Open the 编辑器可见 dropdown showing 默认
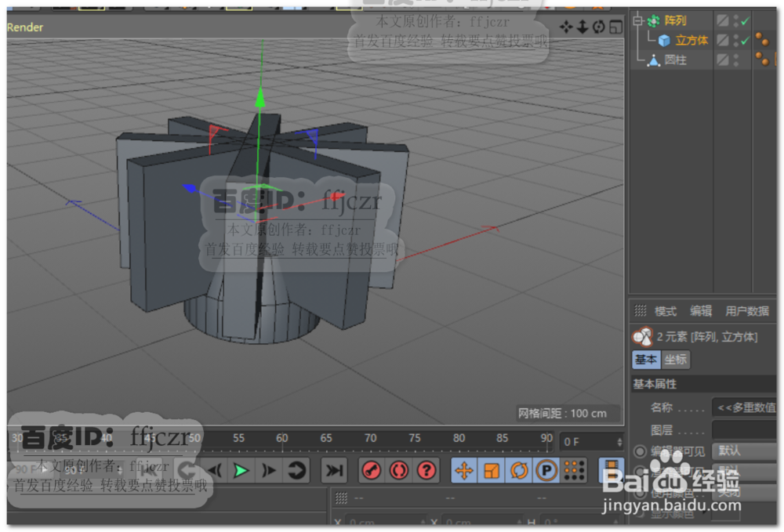784x532 pixels. point(744,451)
